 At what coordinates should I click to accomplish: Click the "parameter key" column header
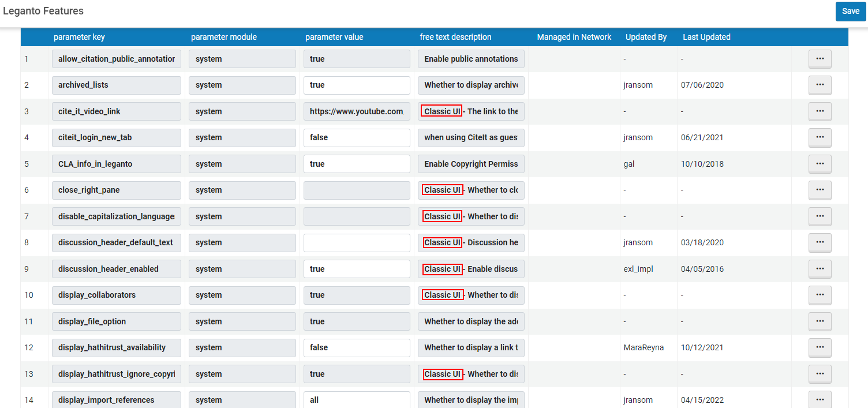79,37
